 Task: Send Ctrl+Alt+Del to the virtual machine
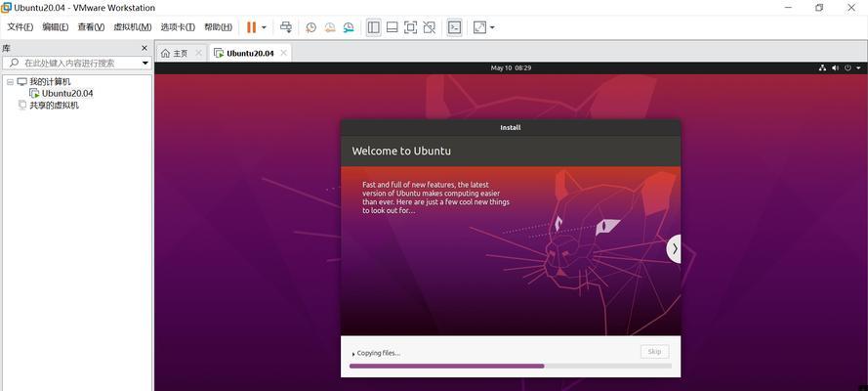[x=286, y=27]
